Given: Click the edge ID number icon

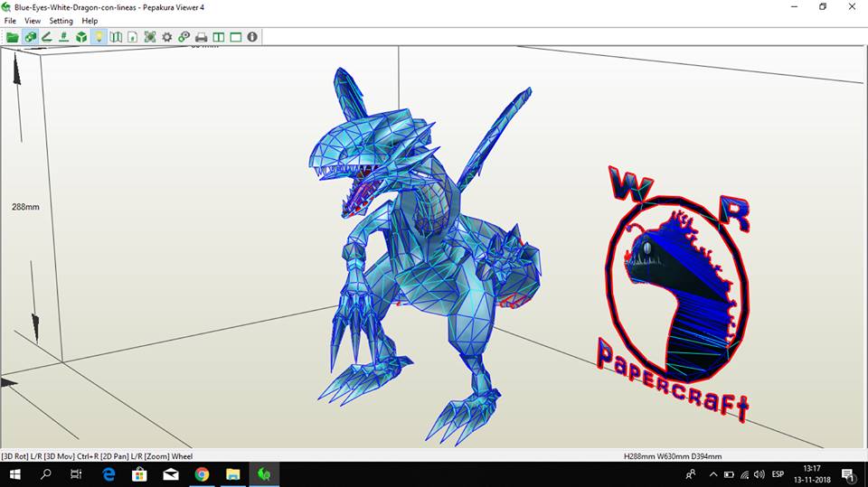Looking at the screenshot, I should pos(64,37).
